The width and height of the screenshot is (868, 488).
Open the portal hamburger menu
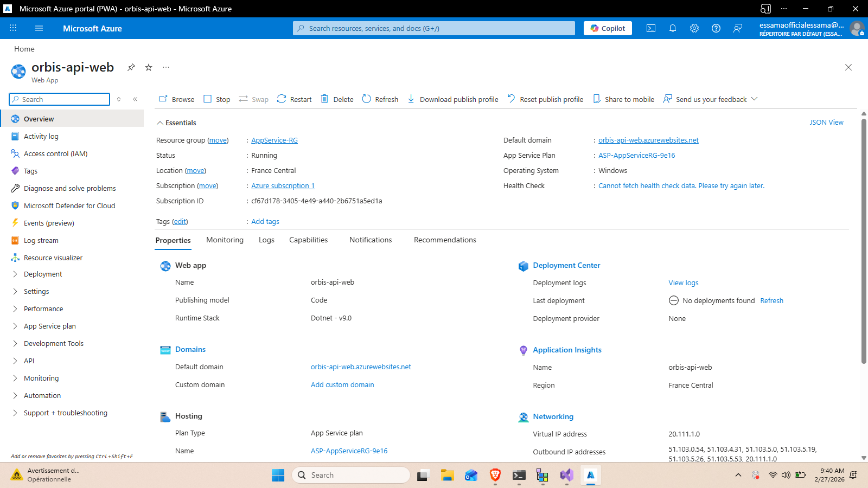point(39,28)
